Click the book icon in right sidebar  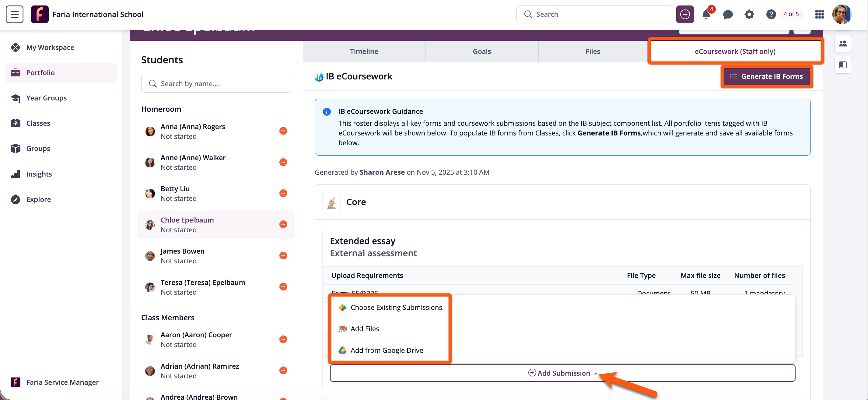843,65
